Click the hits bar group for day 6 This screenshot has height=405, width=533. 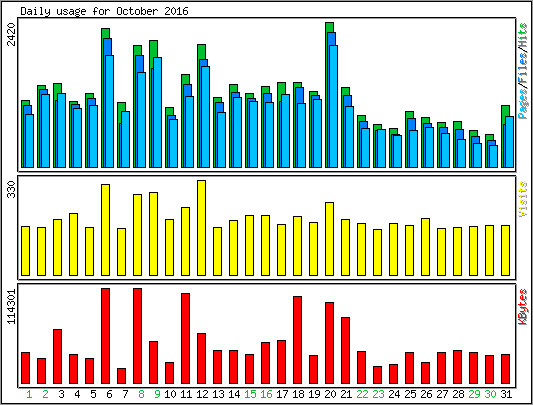pyautogui.click(x=108, y=98)
